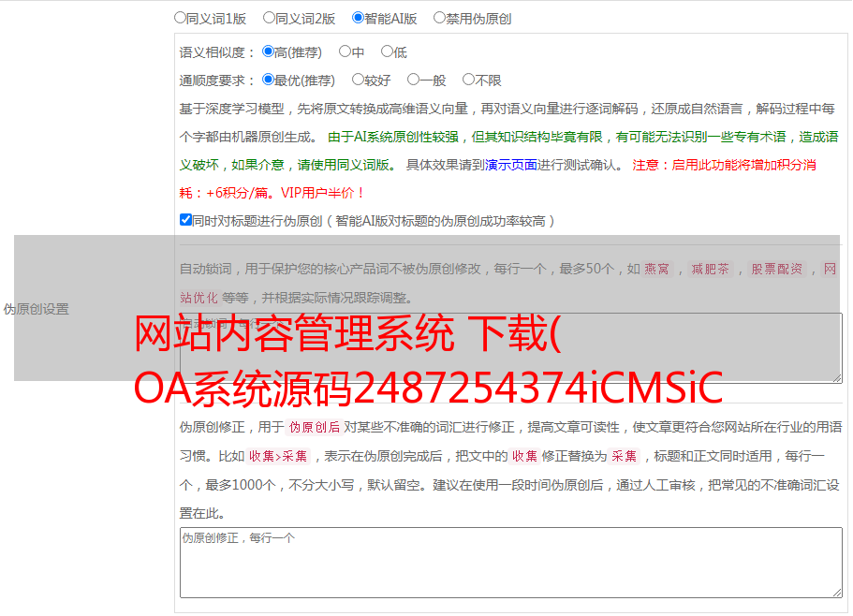Click inside the 自动锁词 textarea
Image resolution: width=853 pixels, height=616 pixels.
point(511,348)
